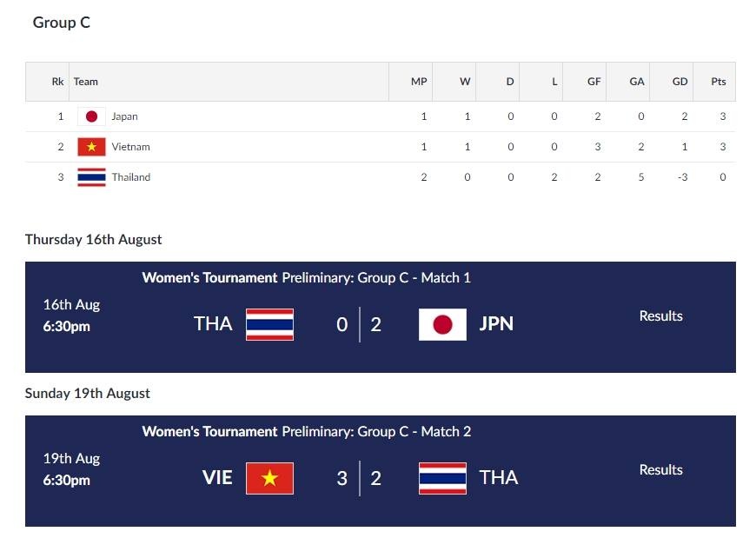The height and width of the screenshot is (538, 756).
Task: Click the Thailand team name
Action: click(x=132, y=176)
